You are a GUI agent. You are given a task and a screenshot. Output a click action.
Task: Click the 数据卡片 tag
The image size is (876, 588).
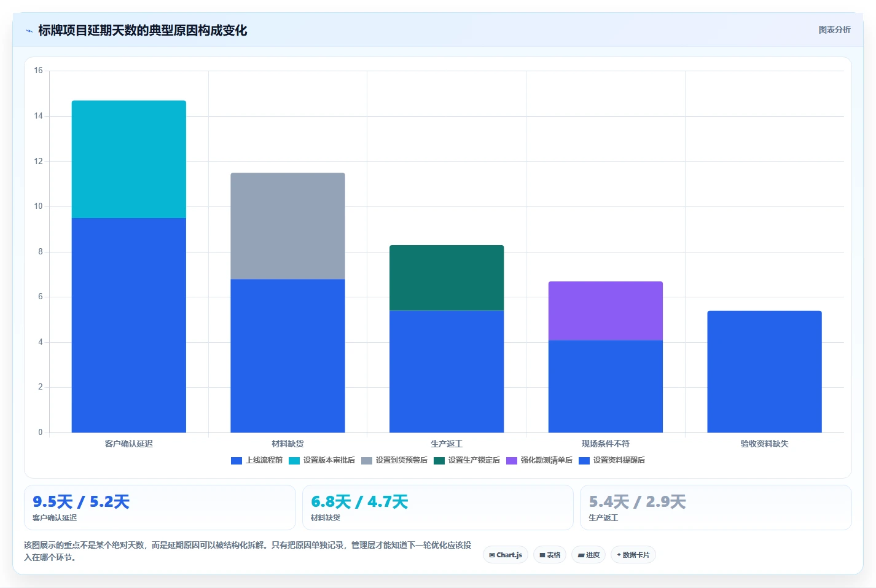[633, 555]
